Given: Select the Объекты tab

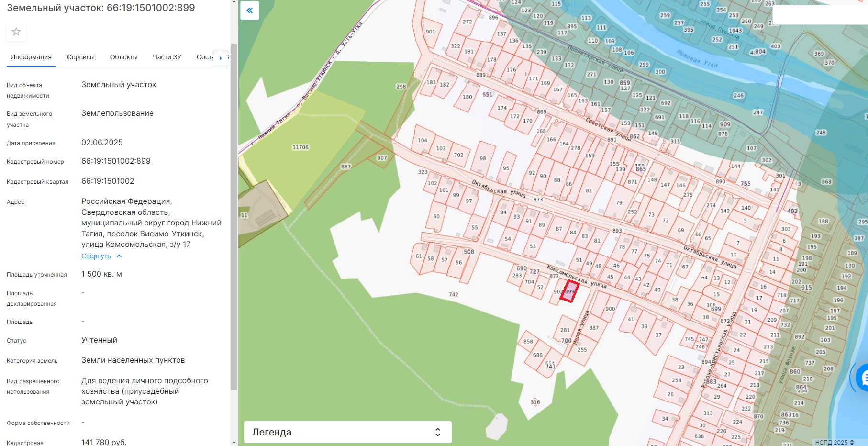Looking at the screenshot, I should tap(123, 57).
